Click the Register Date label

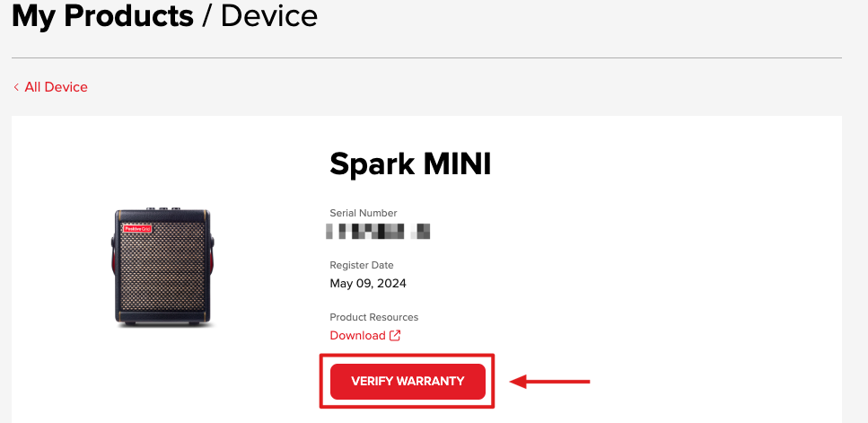[x=362, y=265]
